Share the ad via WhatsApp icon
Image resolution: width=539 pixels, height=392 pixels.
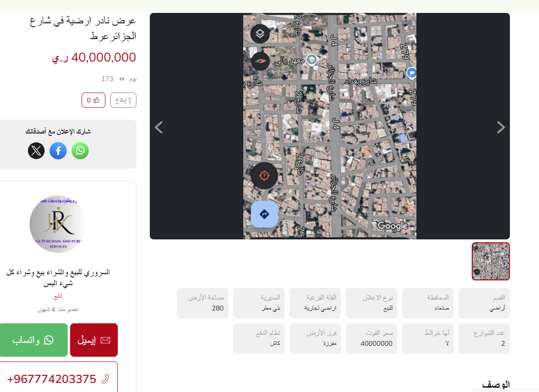pos(80,151)
